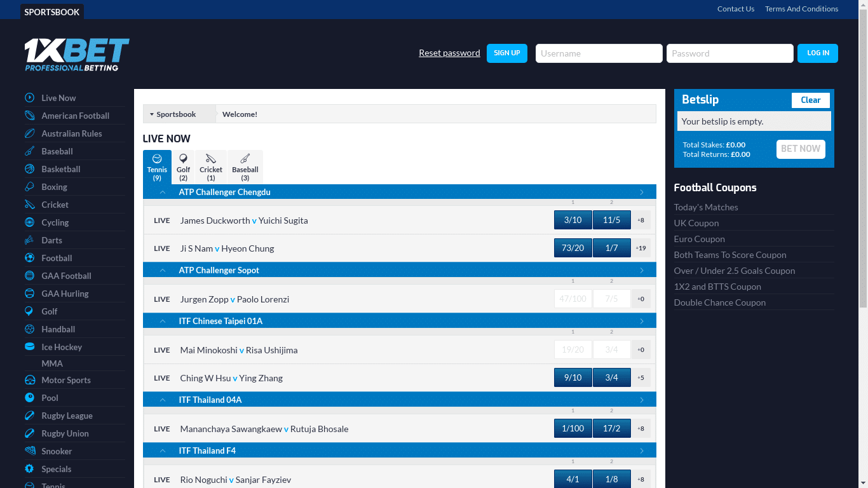Open Motor Sports from the sidebar
Screen dimensions: 868x488
click(65, 380)
